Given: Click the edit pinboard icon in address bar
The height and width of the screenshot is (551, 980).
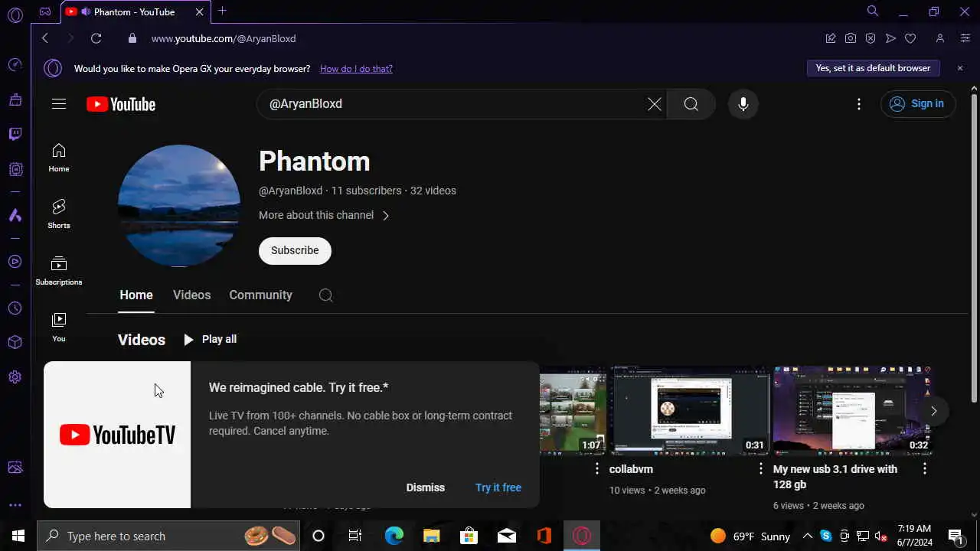Looking at the screenshot, I should pyautogui.click(x=831, y=38).
